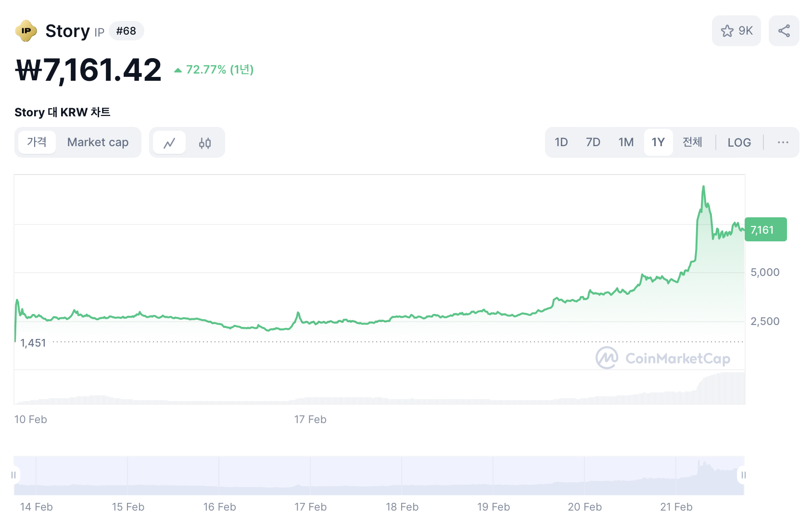
Task: Select the 1M time range
Action: 626,142
